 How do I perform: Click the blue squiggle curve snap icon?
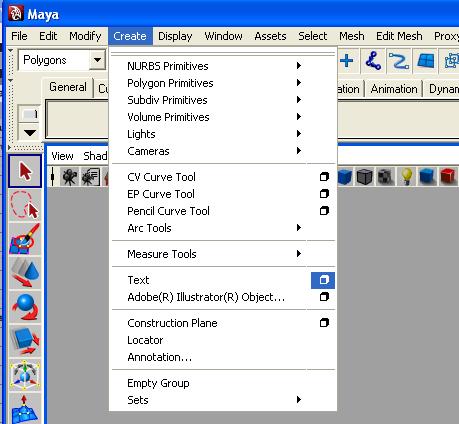(x=399, y=61)
